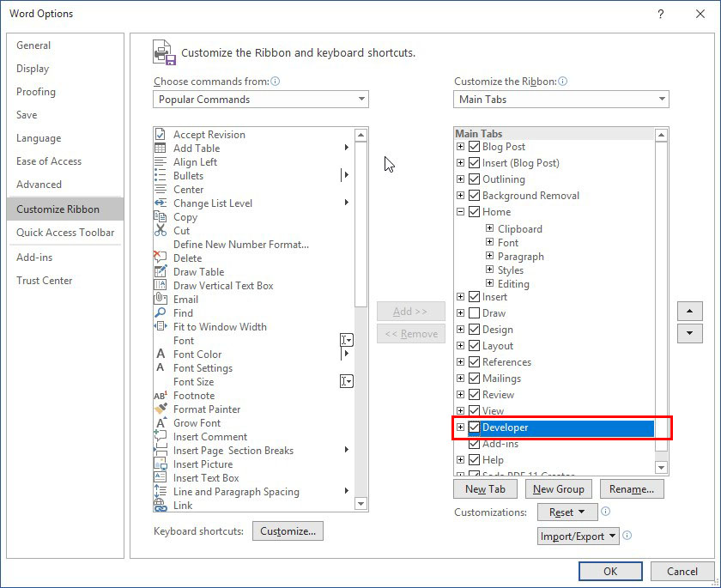
Task: Click the Link chain icon
Action: point(160,506)
